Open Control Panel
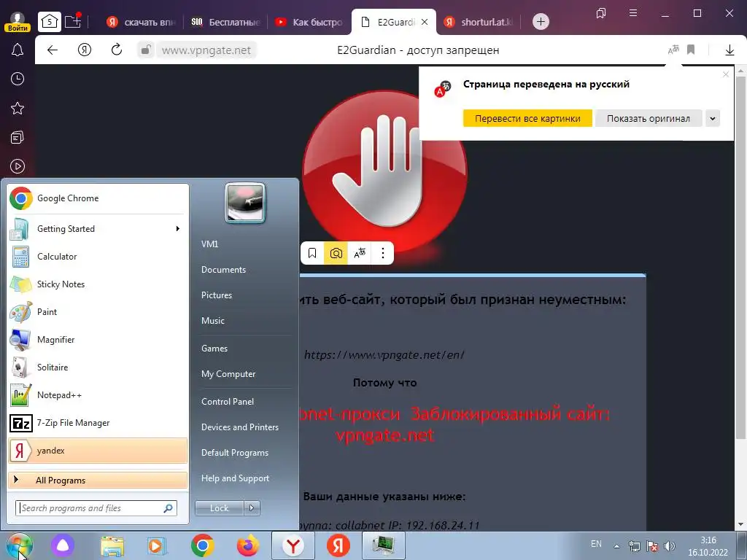 [228, 402]
